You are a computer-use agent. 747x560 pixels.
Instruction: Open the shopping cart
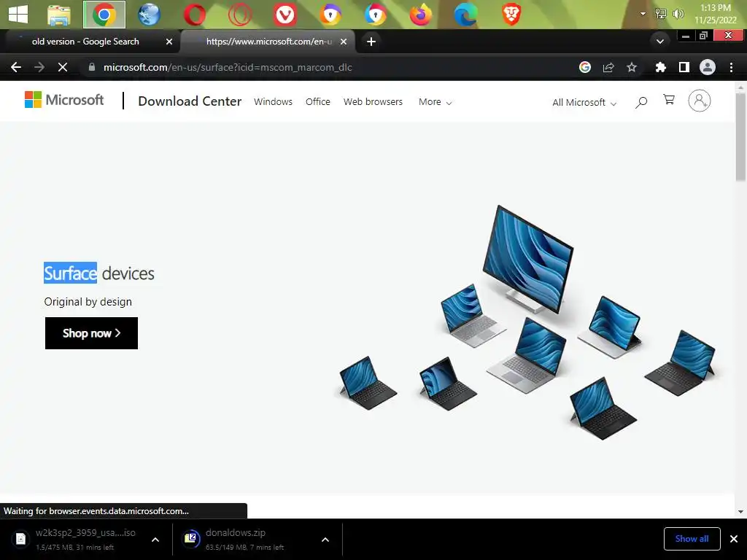tap(669, 99)
